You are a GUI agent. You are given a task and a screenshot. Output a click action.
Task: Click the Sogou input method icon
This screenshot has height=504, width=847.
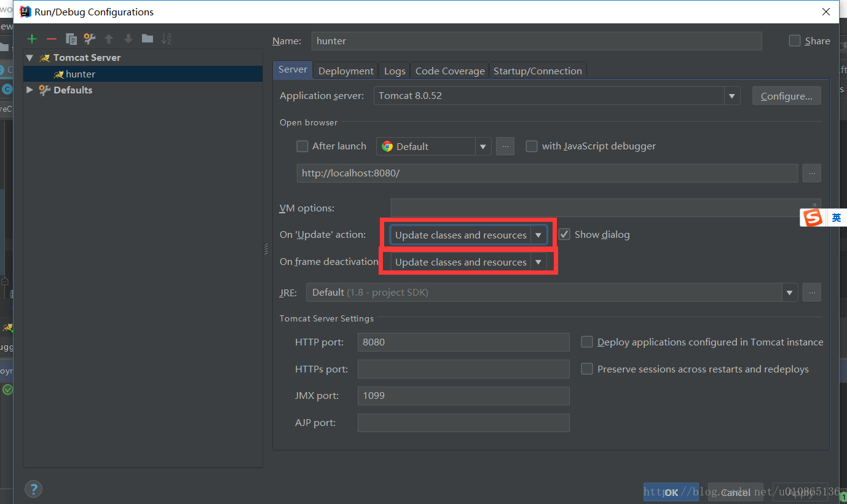pos(813,218)
